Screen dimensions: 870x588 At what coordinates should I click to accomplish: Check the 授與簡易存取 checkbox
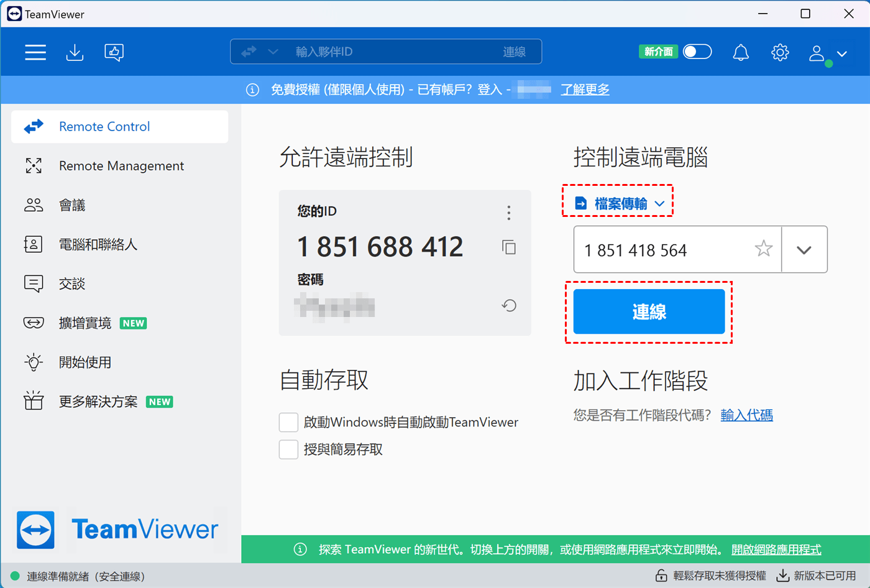288,449
